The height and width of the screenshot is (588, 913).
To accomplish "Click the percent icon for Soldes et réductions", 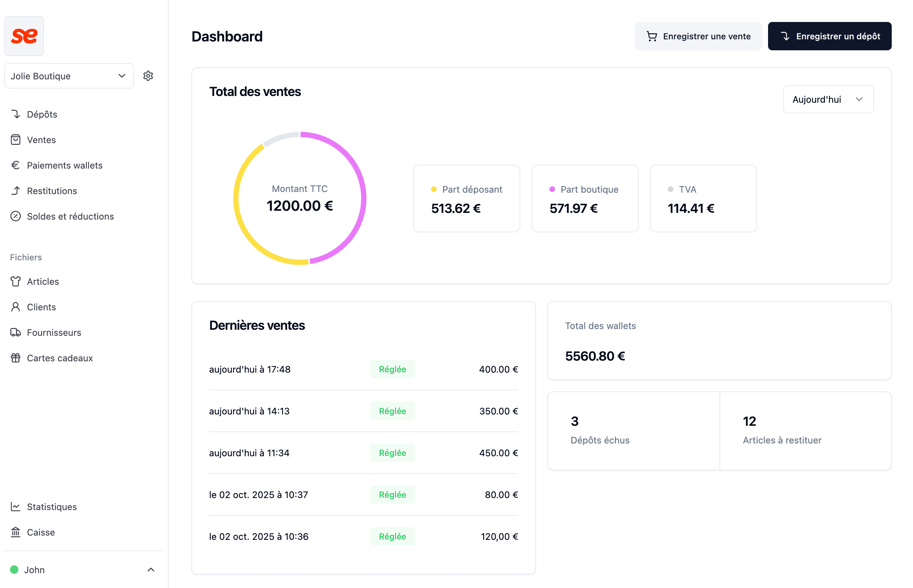I will pos(16,216).
